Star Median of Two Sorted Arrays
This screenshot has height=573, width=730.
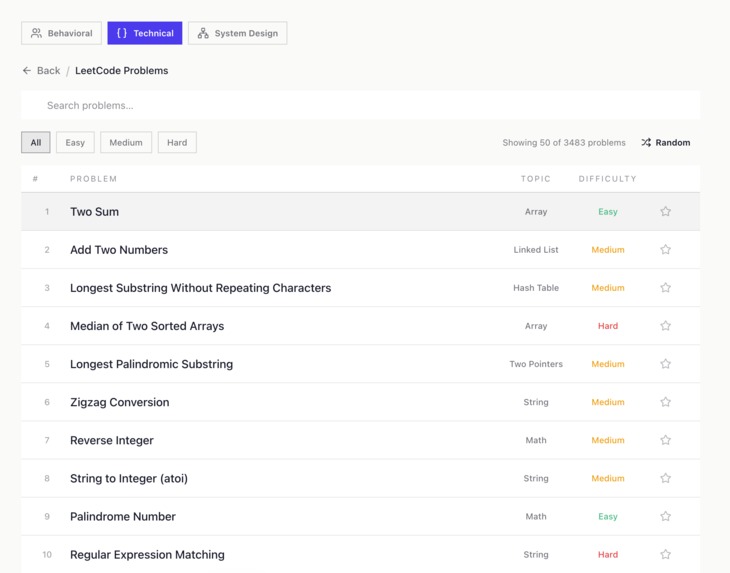(665, 326)
